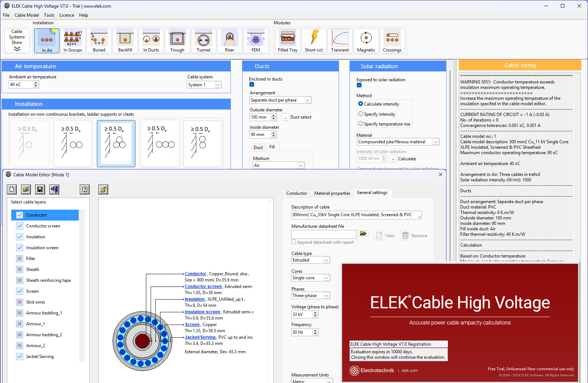This screenshot has width=588, height=383.
Task: Uncheck Enclosed in ducts checkbox
Action: 252,85
